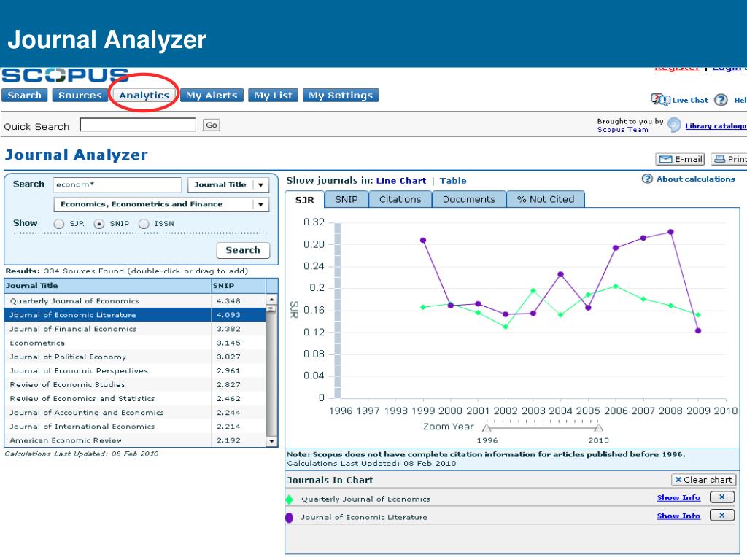Click the Print button

pos(729,159)
